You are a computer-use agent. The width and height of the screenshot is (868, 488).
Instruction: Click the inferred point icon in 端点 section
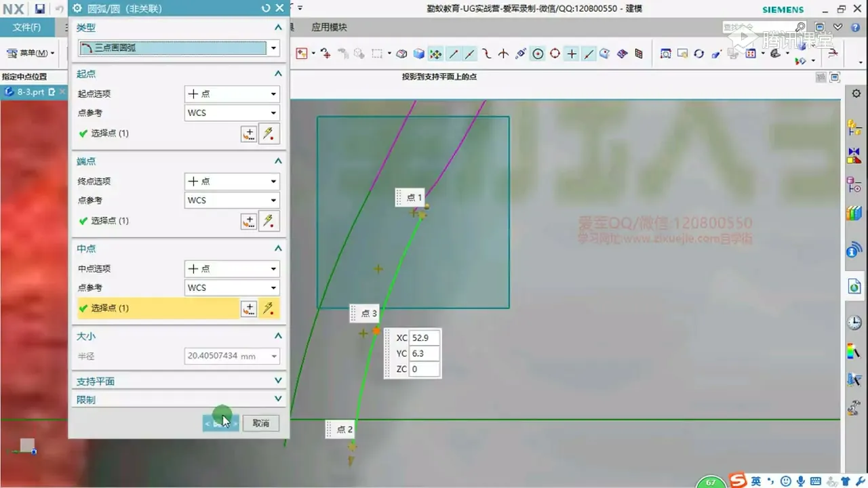pyautogui.click(x=269, y=221)
